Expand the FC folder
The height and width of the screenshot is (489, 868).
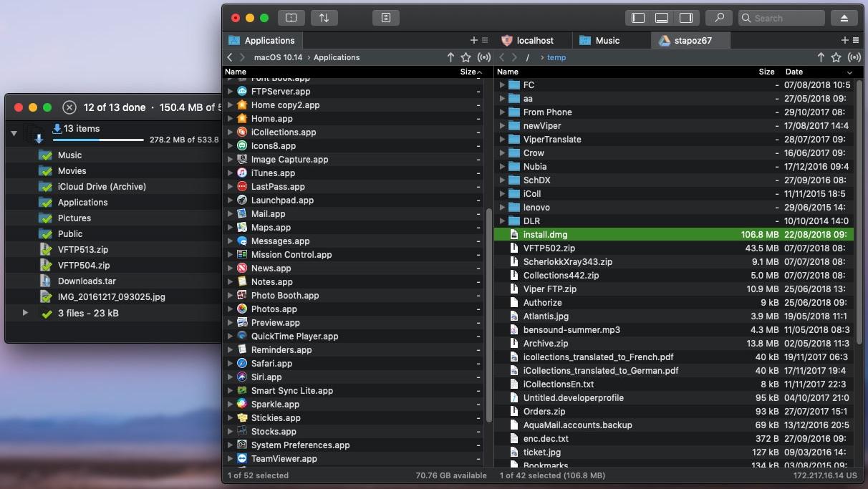coord(502,85)
